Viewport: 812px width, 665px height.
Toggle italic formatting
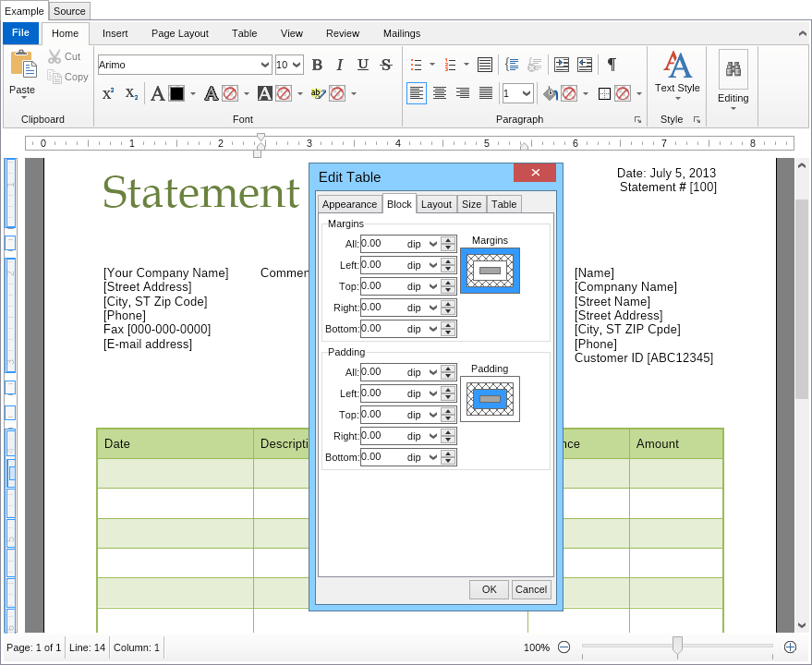340,65
